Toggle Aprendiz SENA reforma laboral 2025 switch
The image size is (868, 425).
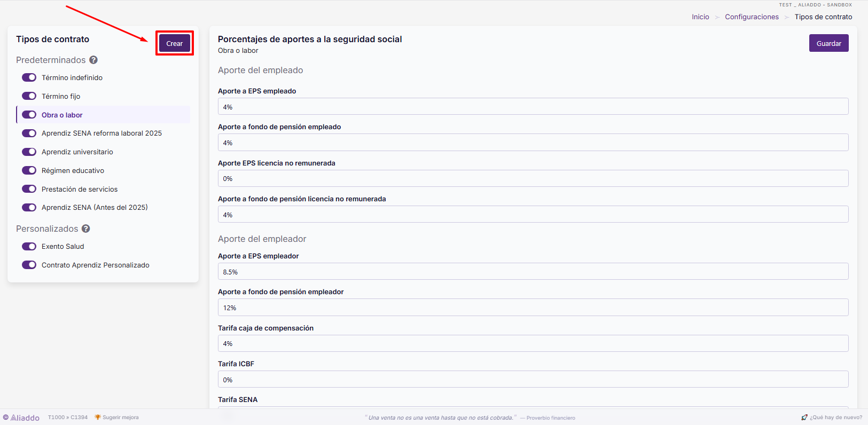[x=29, y=133]
